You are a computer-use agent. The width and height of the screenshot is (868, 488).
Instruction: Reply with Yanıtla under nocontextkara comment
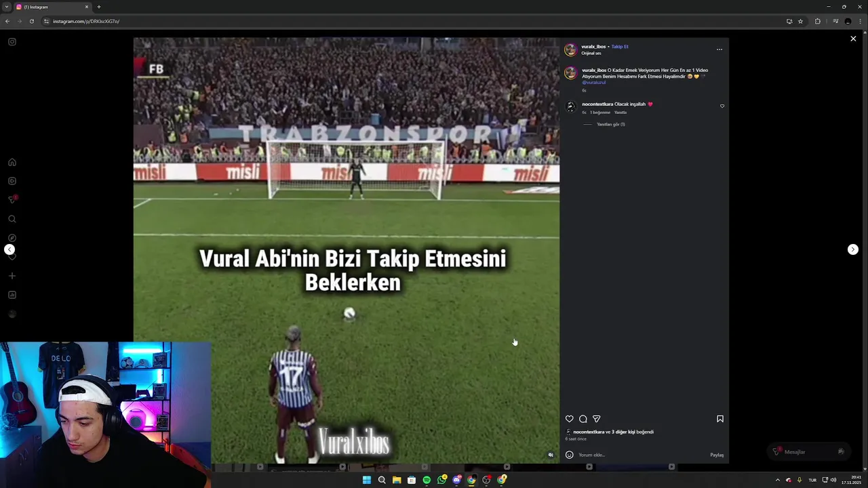(620, 113)
